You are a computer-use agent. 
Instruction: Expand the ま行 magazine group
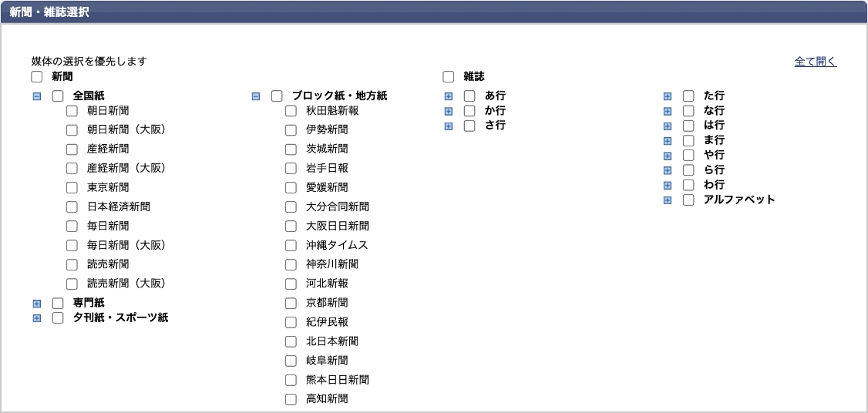[x=667, y=141]
